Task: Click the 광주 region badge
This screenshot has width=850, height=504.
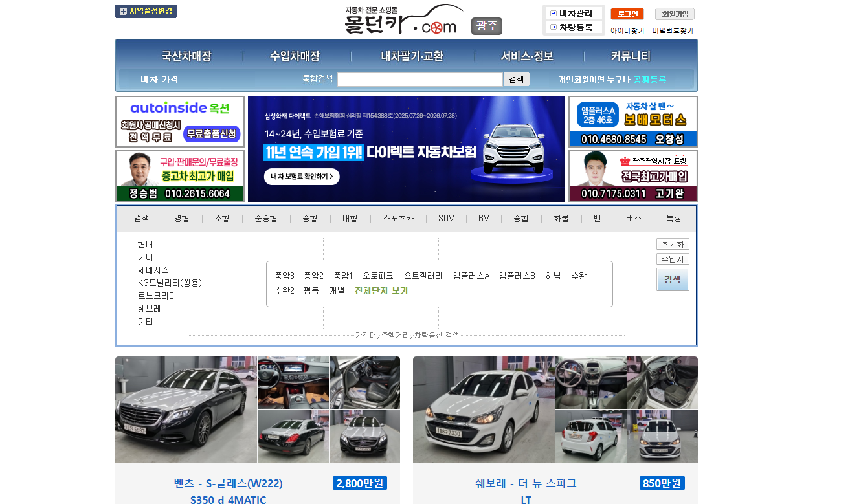Action: click(487, 26)
